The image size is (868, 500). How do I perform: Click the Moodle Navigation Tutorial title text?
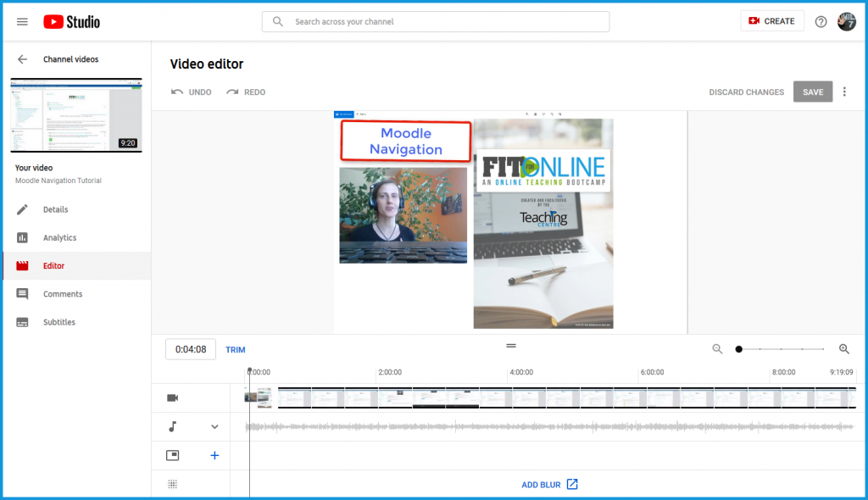coord(58,181)
